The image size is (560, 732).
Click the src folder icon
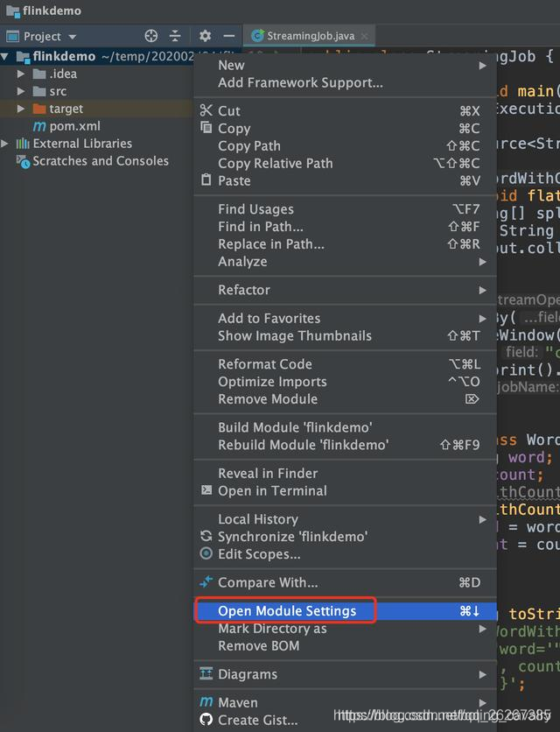pyautogui.click(x=39, y=91)
